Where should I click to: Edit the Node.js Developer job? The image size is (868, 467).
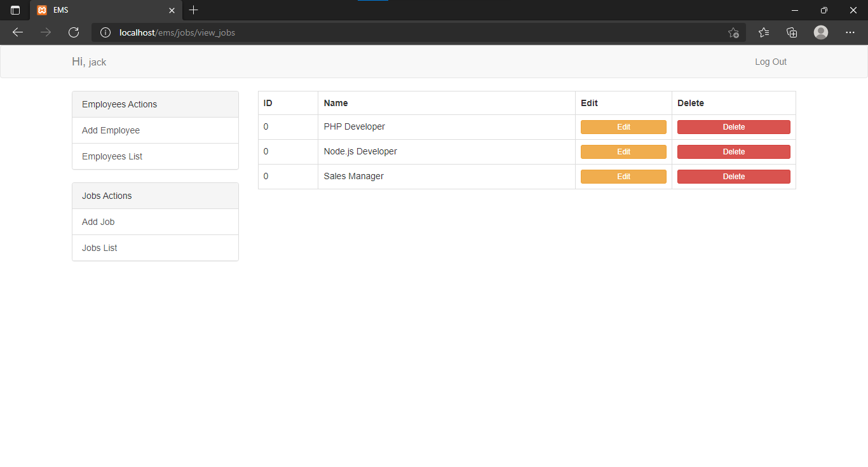coord(623,151)
